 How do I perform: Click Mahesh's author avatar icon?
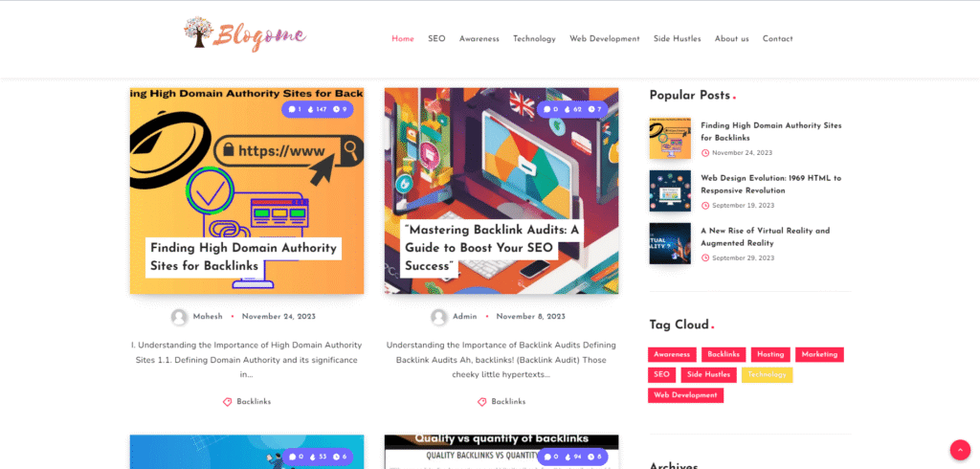pyautogui.click(x=179, y=317)
